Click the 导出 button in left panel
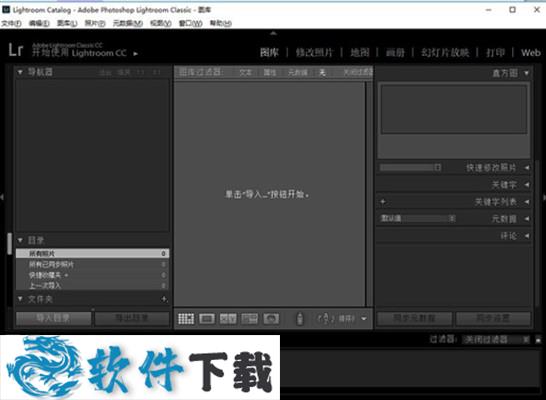The width and height of the screenshot is (546, 400). tap(132, 318)
